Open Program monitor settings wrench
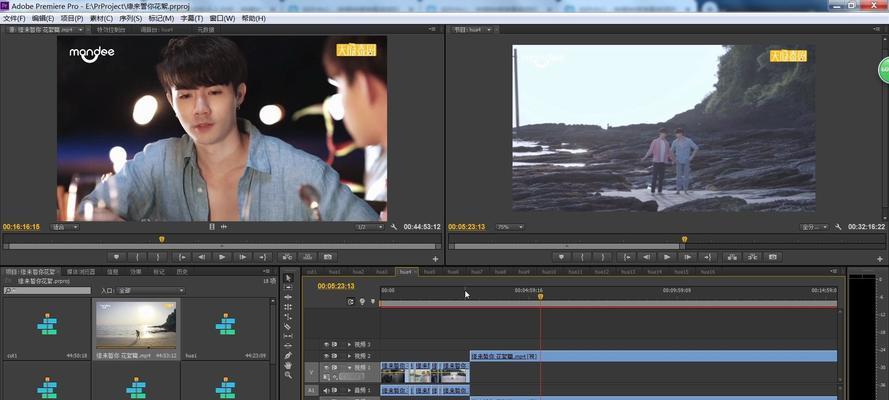This screenshot has height=400, width=889. click(839, 227)
